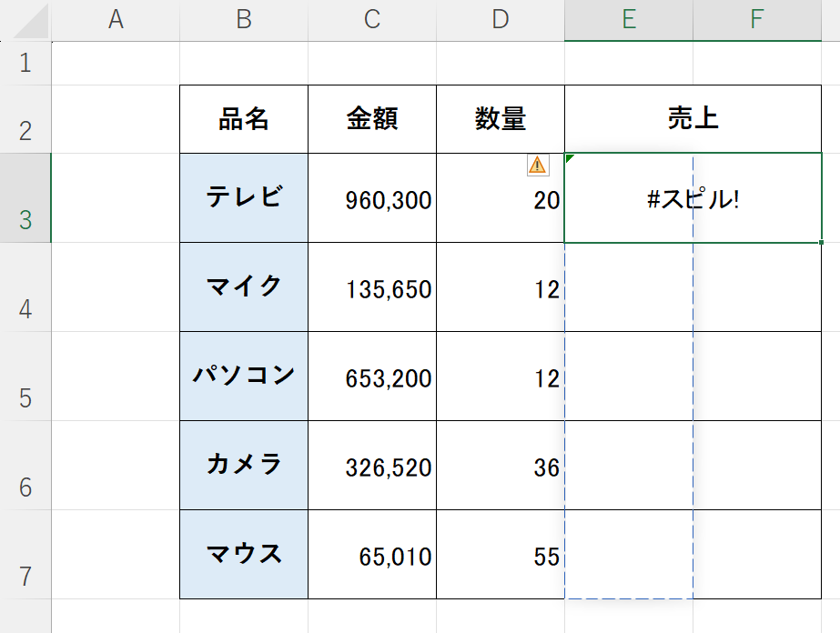Viewport: 840px width, 633px height.
Task: Select column D header
Action: [x=501, y=20]
